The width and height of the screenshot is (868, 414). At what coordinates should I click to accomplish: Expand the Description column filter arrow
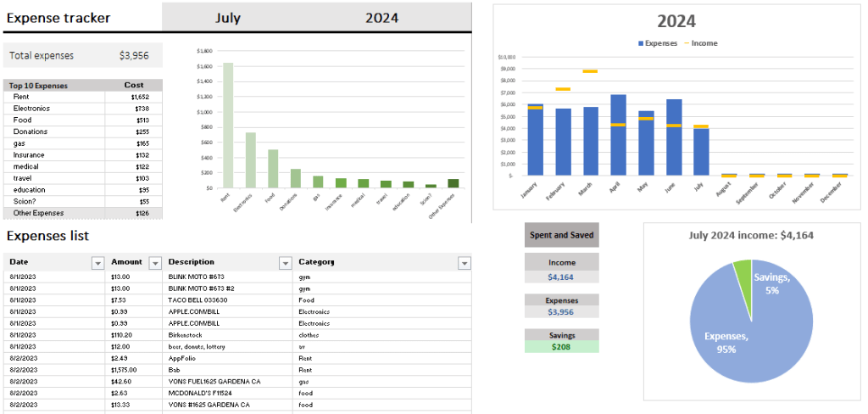tap(285, 263)
